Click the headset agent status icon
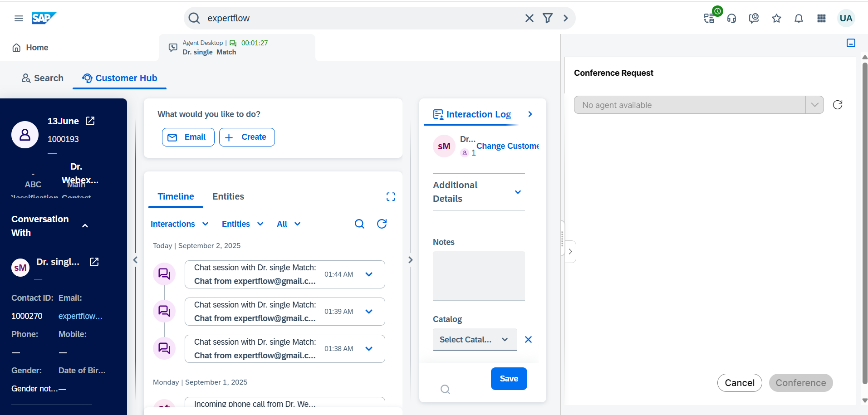Image resolution: width=868 pixels, height=415 pixels. (x=731, y=18)
